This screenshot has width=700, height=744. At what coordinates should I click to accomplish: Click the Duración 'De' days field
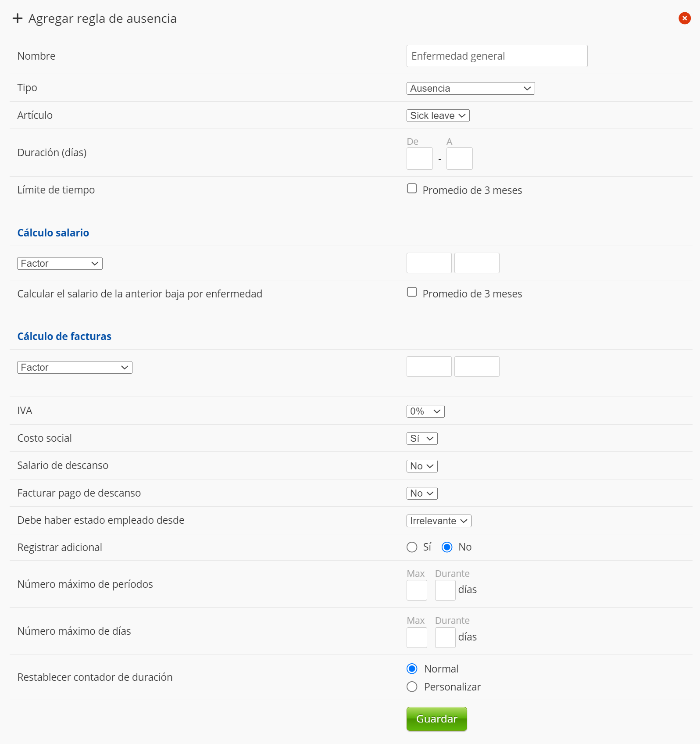[x=419, y=159]
